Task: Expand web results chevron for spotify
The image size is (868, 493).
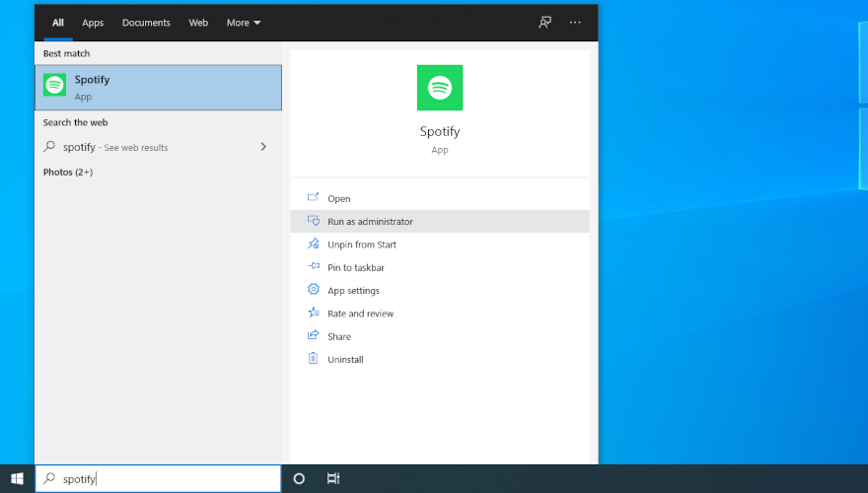Action: (x=263, y=147)
